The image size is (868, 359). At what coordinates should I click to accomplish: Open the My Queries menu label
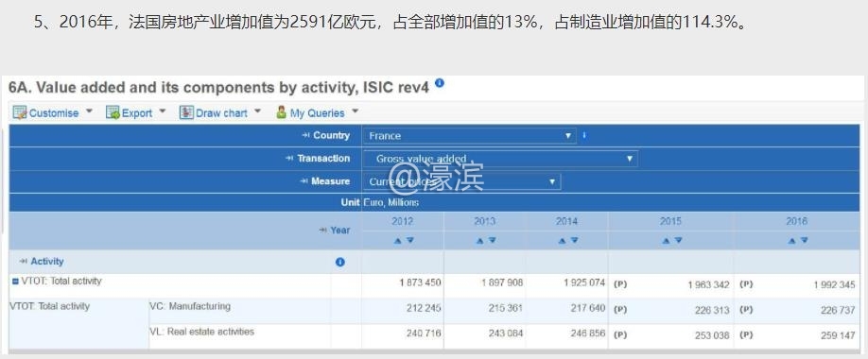tap(317, 113)
